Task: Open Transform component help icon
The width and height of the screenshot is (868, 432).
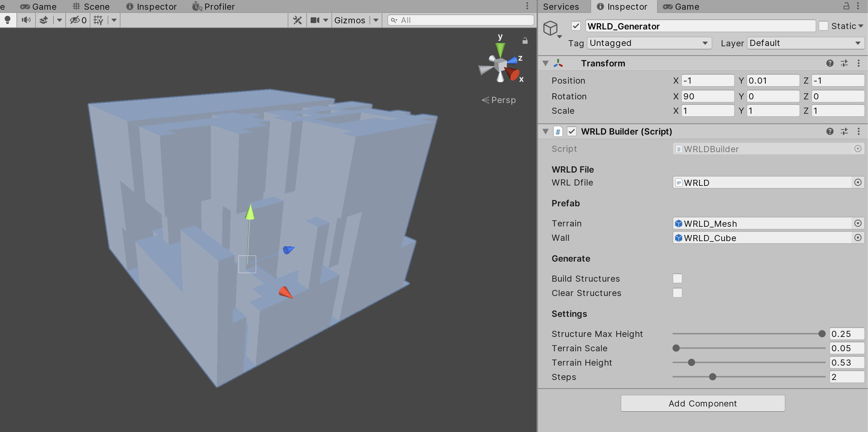Action: (x=830, y=64)
